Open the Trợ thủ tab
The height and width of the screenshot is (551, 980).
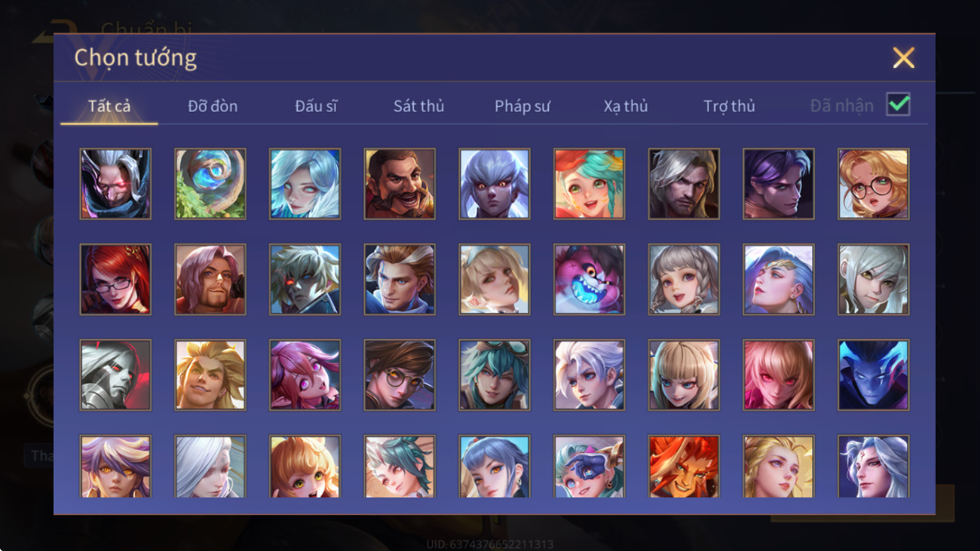tap(730, 106)
